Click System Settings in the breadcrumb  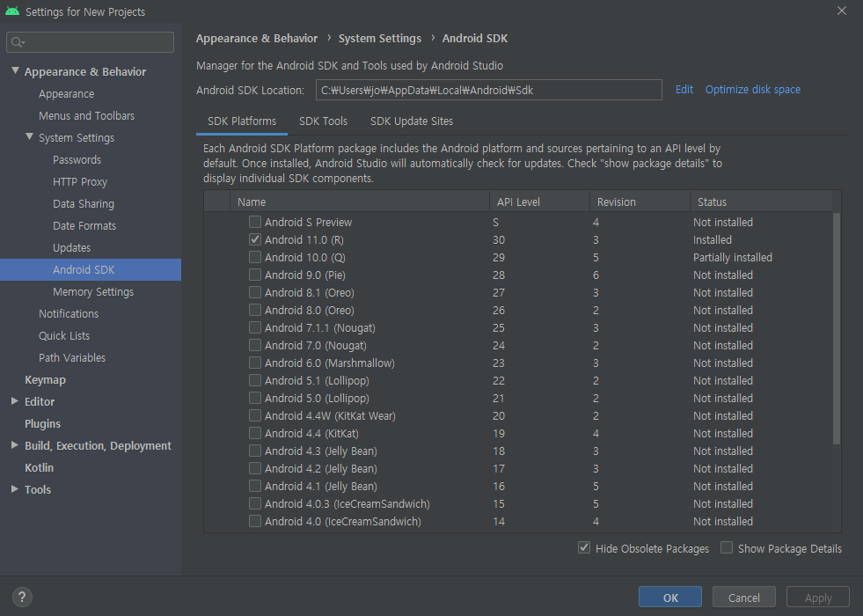[x=380, y=39]
